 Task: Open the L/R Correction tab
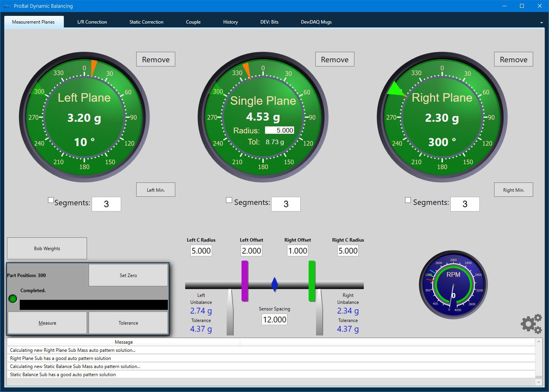coord(92,22)
